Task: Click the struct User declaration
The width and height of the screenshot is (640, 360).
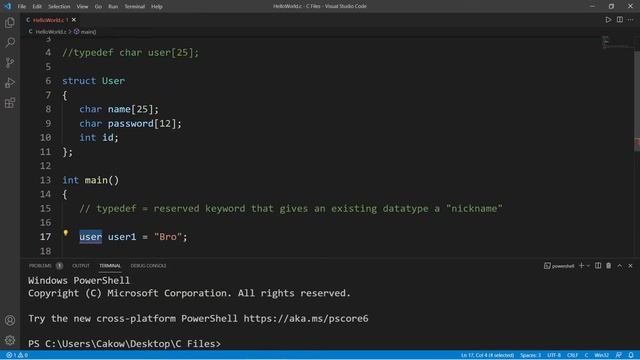Action: point(93,81)
